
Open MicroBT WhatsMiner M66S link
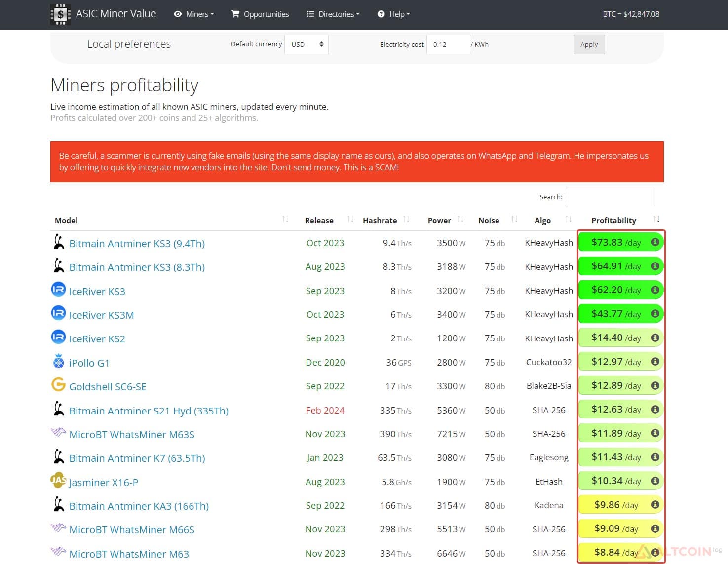click(x=132, y=530)
